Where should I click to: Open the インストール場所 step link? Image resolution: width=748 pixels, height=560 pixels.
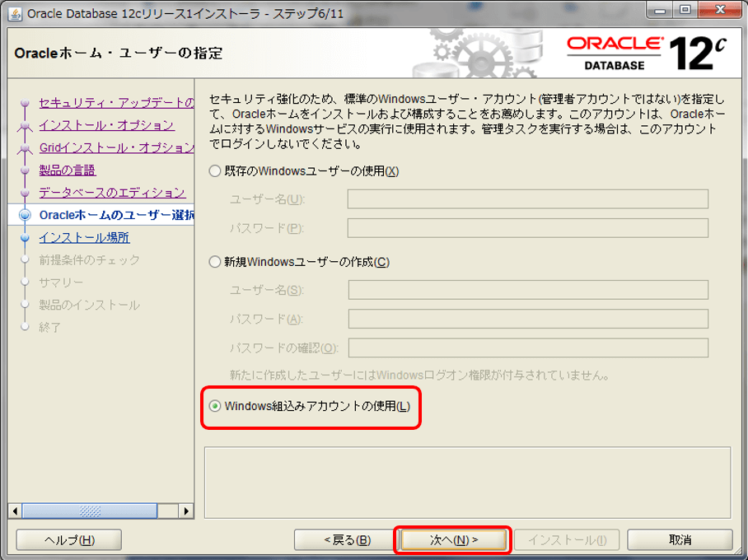pos(84,237)
